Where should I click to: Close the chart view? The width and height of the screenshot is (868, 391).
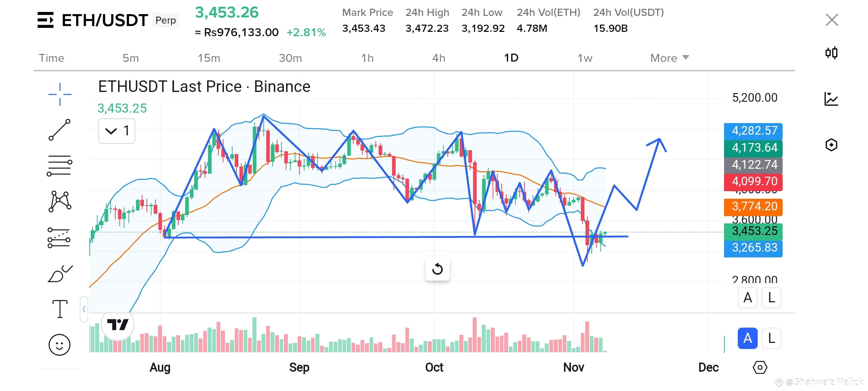[832, 20]
